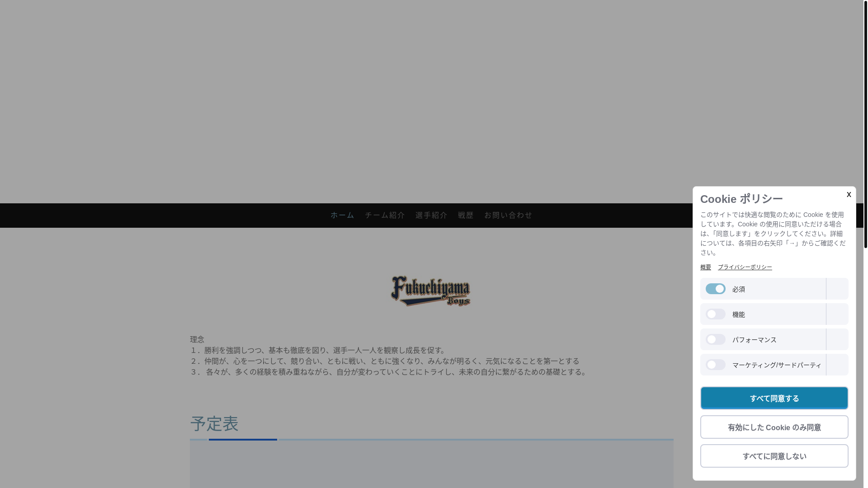Click the Cookie ポリシー title
The image size is (868, 488).
coord(741,199)
